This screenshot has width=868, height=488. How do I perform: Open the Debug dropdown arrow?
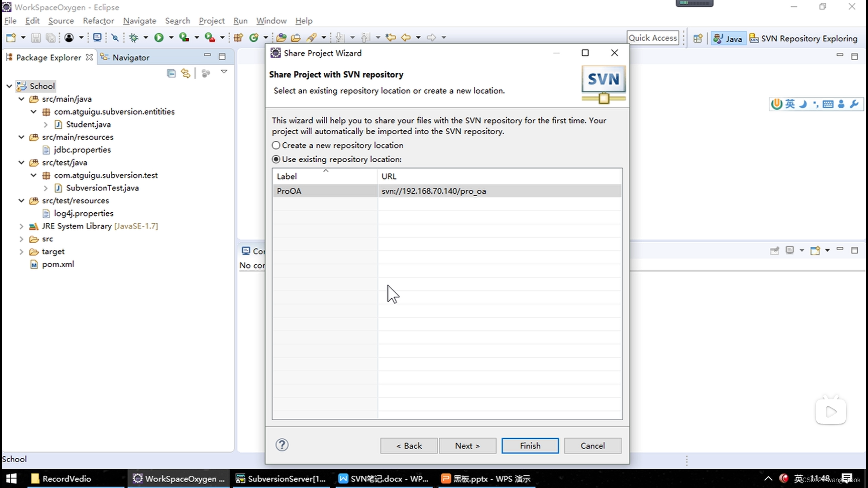tap(146, 38)
